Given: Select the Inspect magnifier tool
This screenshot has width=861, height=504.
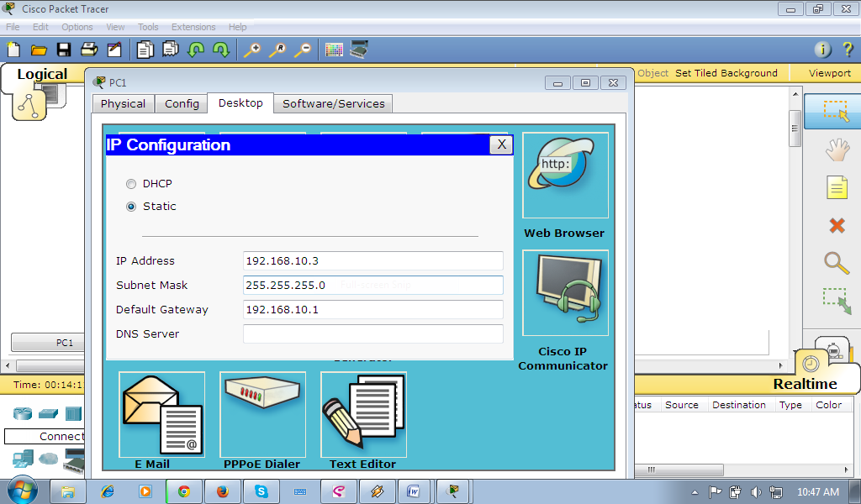Looking at the screenshot, I should [837, 263].
